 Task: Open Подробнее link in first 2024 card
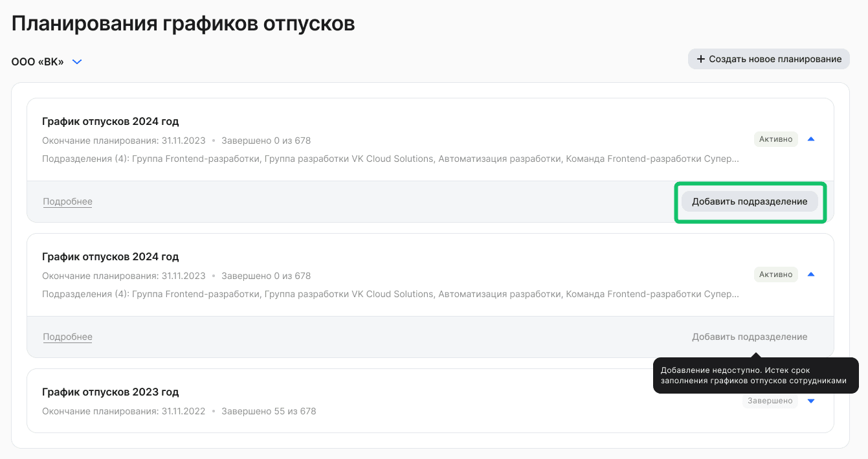pyautogui.click(x=68, y=201)
